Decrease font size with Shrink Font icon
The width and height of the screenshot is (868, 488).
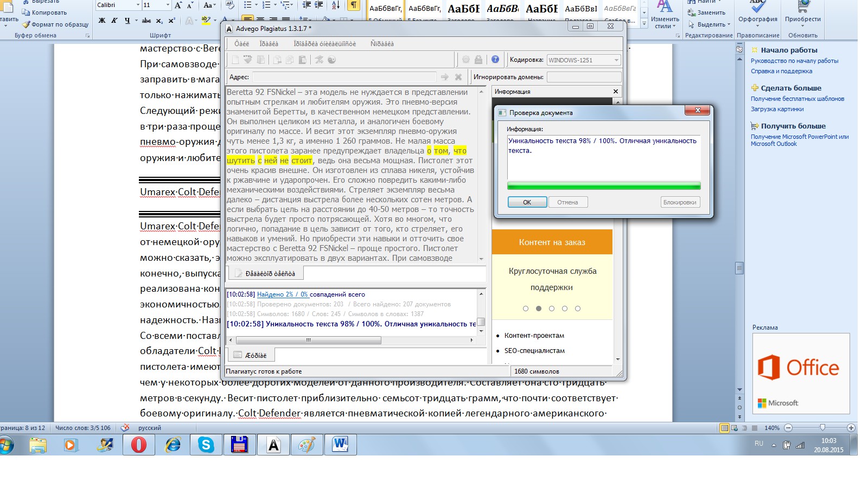click(190, 5)
